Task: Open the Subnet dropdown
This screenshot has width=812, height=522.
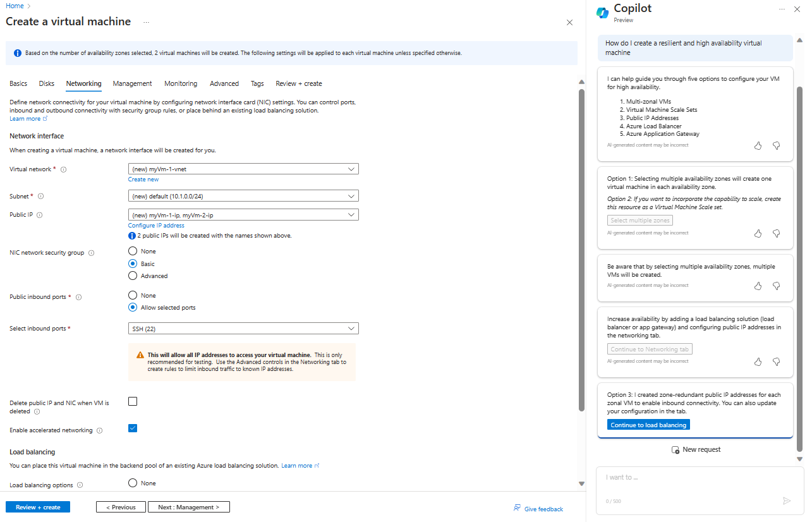Action: (243, 196)
